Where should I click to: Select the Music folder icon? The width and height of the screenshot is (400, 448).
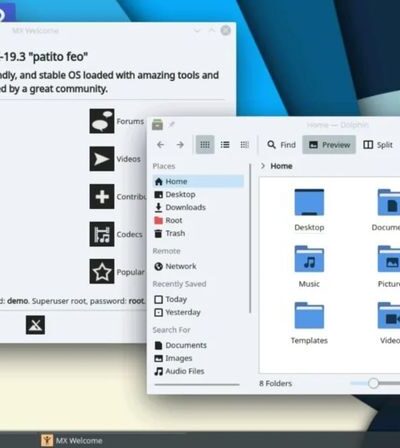coord(309,267)
